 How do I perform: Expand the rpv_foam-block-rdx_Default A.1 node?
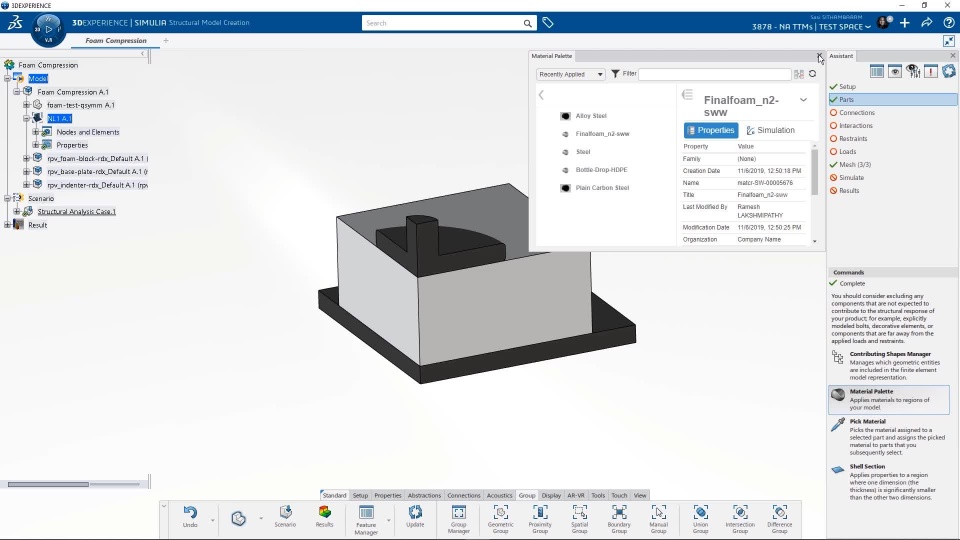pos(26,158)
